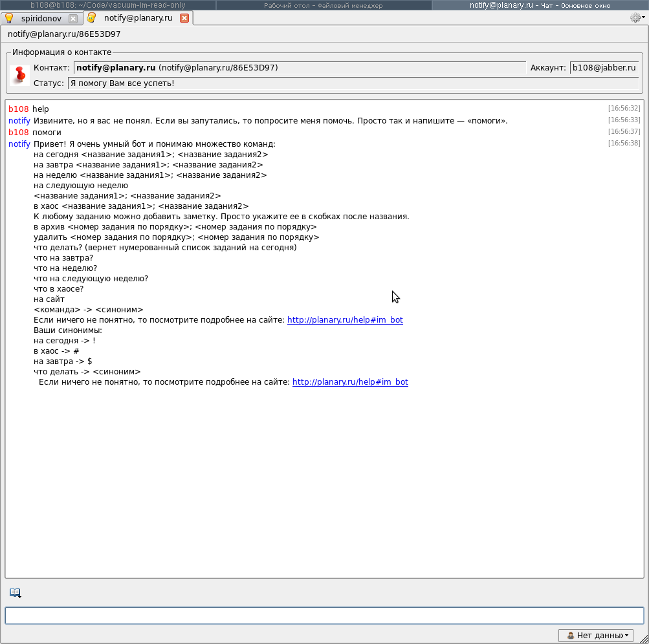Open the "Нет данных" dropdown button
Viewport: 649px width, 644px height.
pyautogui.click(x=595, y=636)
